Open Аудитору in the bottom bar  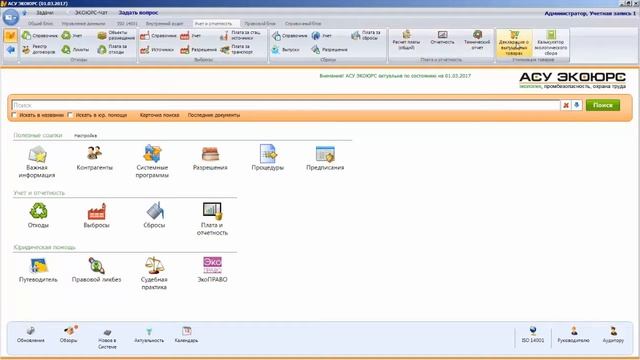[x=613, y=335]
